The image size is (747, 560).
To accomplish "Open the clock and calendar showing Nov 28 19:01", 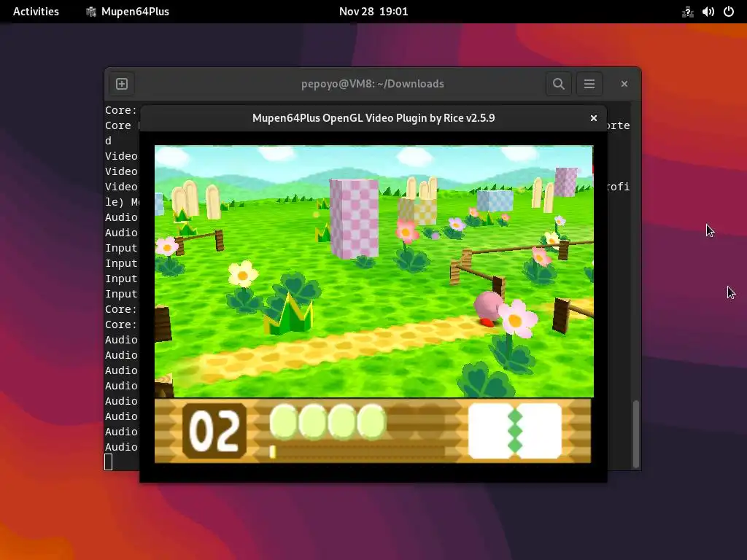I will pyautogui.click(x=373, y=12).
